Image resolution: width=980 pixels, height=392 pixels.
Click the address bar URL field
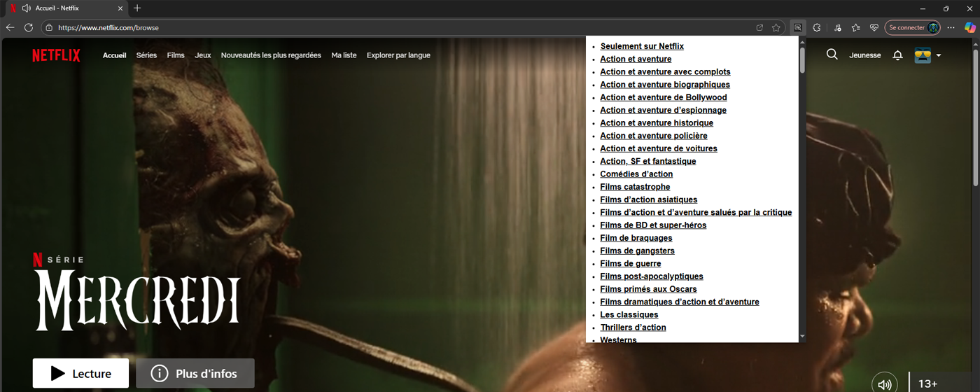coord(399,28)
